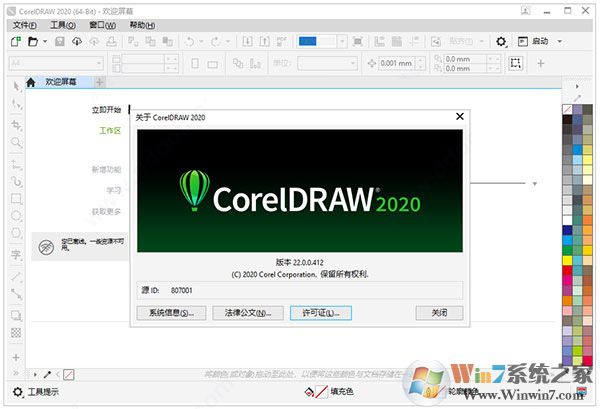Viewport: 600px width, 409px height.
Task: Click the Save disk icon
Action: click(x=60, y=41)
